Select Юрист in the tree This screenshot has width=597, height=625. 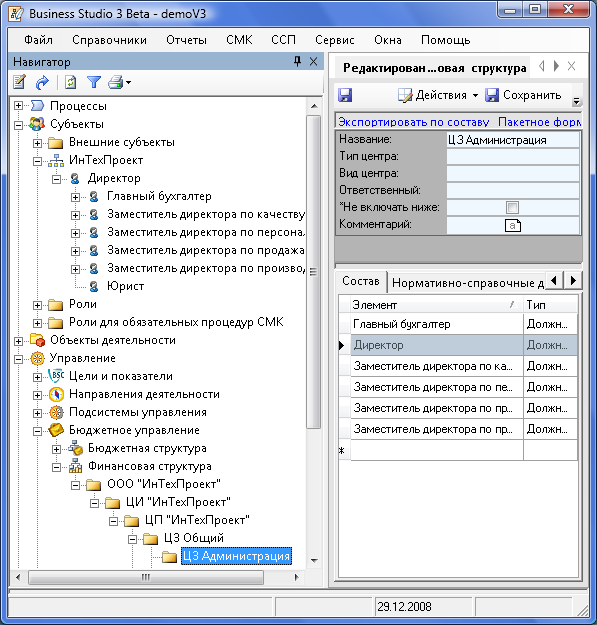pos(126,286)
